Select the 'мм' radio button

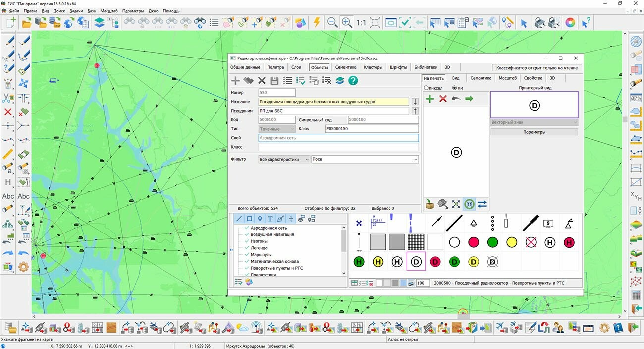click(x=454, y=88)
